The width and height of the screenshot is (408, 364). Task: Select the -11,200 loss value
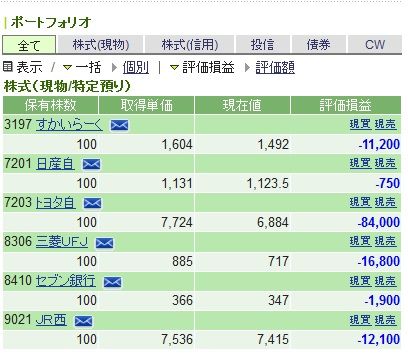click(x=379, y=144)
